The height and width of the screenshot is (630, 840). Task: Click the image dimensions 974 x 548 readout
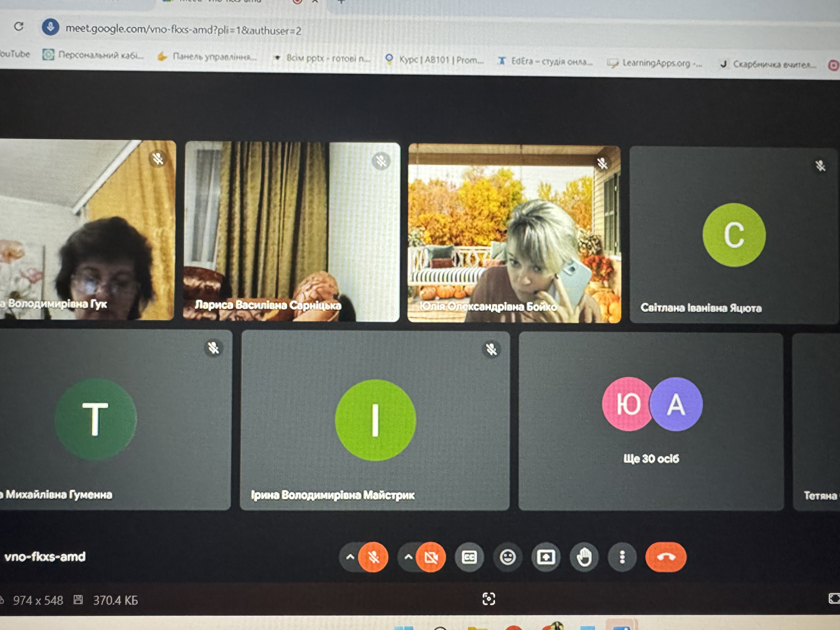click(38, 600)
